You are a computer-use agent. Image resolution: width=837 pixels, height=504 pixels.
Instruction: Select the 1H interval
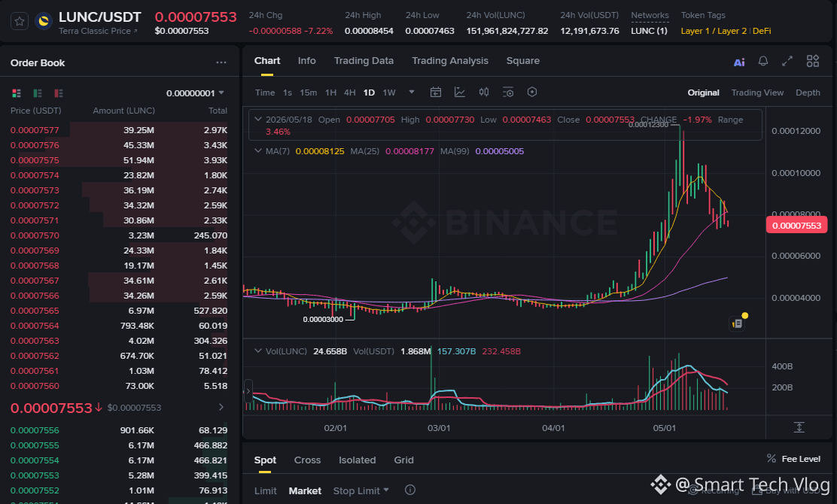click(331, 93)
